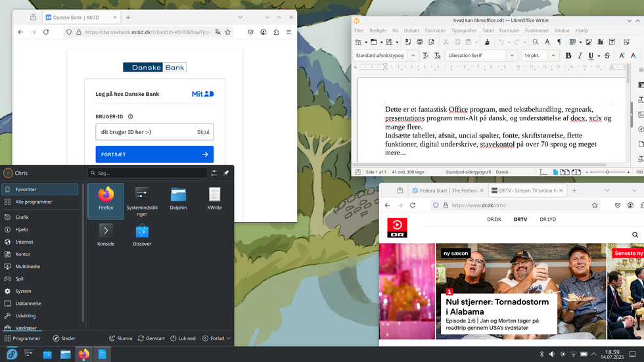
Task: Click the Strikethrough icon in Writer
Action: pyautogui.click(x=607, y=56)
